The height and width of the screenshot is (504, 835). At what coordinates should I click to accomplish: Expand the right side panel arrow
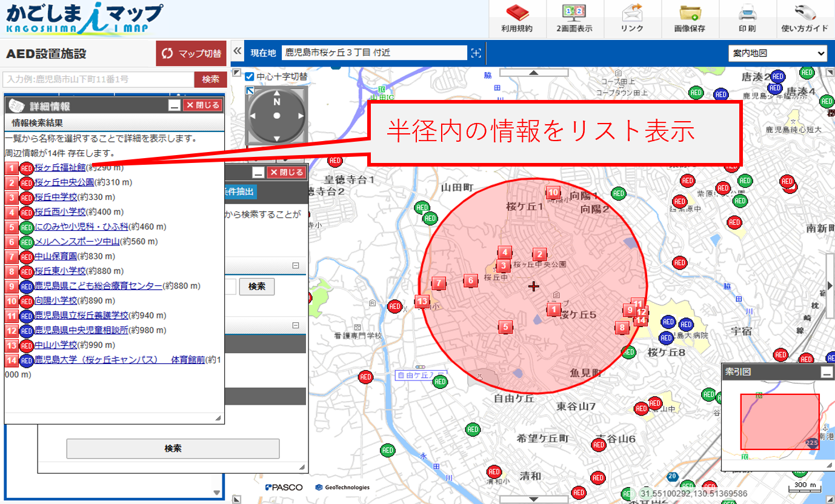click(x=830, y=285)
